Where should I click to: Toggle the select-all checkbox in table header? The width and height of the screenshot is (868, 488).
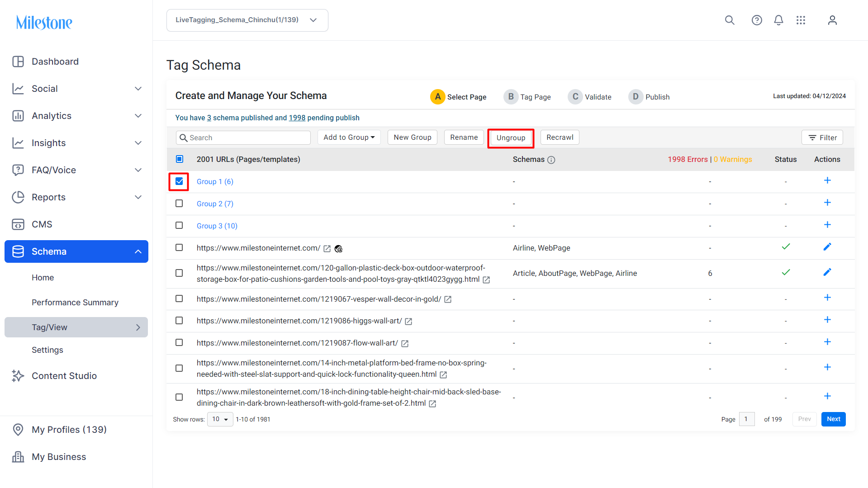(180, 159)
